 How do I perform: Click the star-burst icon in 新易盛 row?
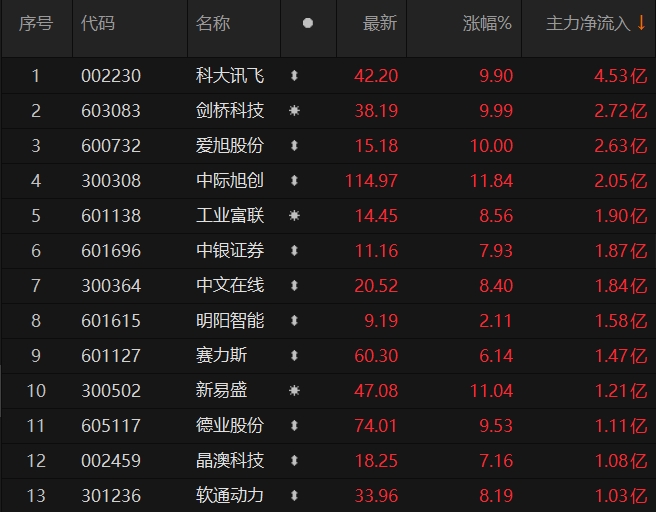[294, 391]
